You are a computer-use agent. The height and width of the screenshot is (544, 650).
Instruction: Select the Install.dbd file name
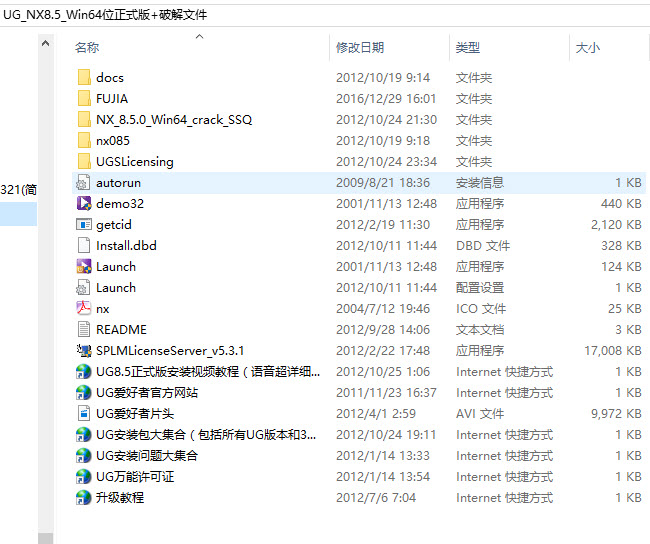click(x=126, y=245)
